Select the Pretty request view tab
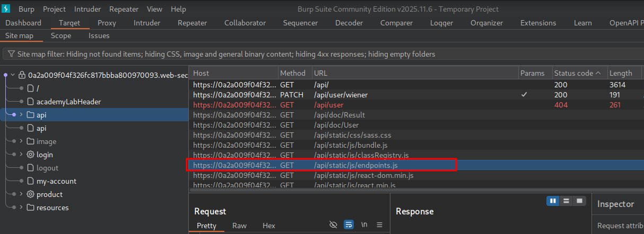The image size is (644, 234). pos(206,226)
